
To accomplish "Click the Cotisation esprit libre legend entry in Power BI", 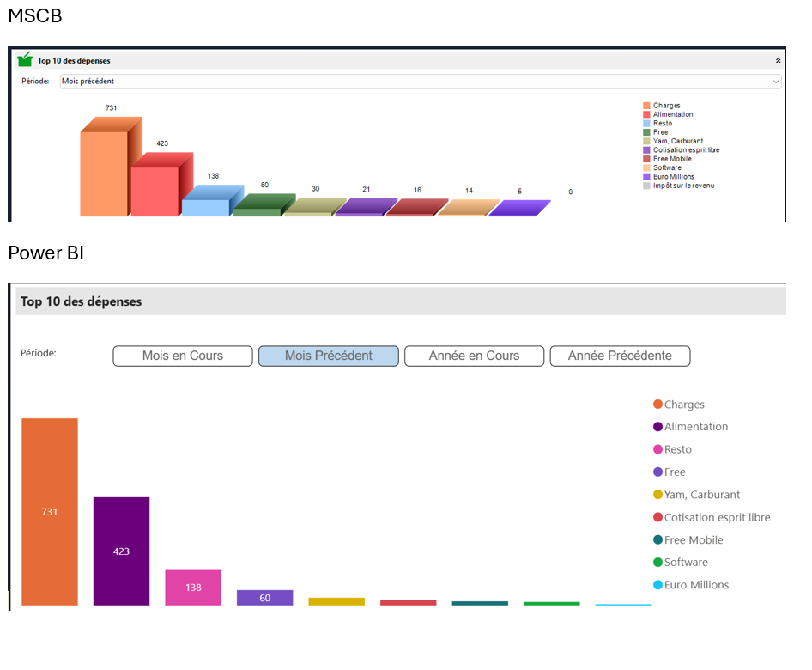I will point(712,517).
